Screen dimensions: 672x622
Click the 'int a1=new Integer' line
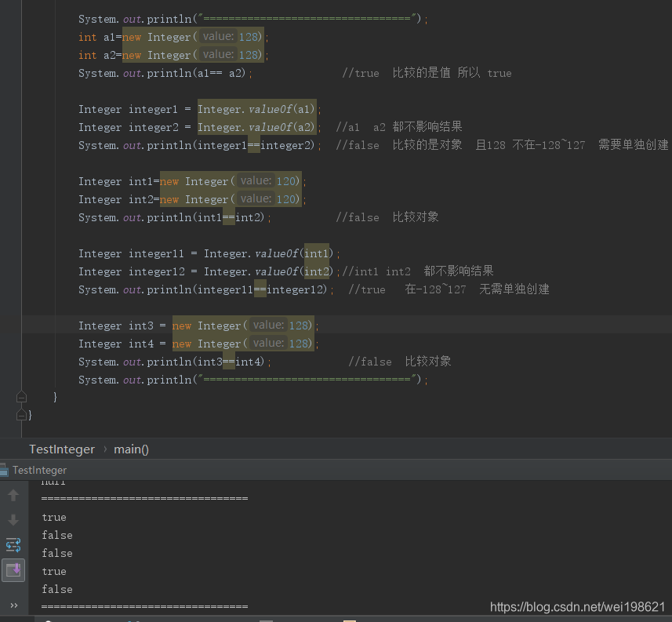[173, 38]
